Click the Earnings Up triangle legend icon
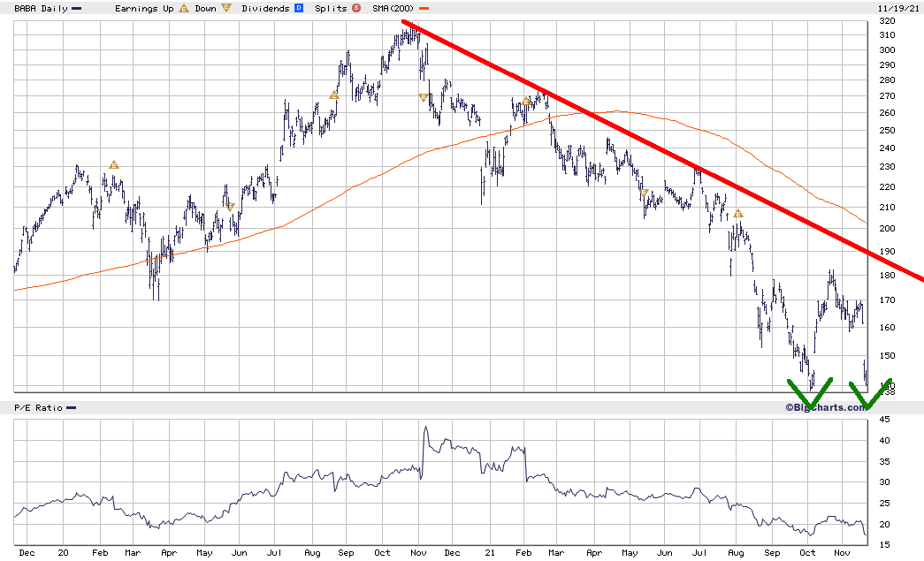924x561 pixels. (x=184, y=8)
